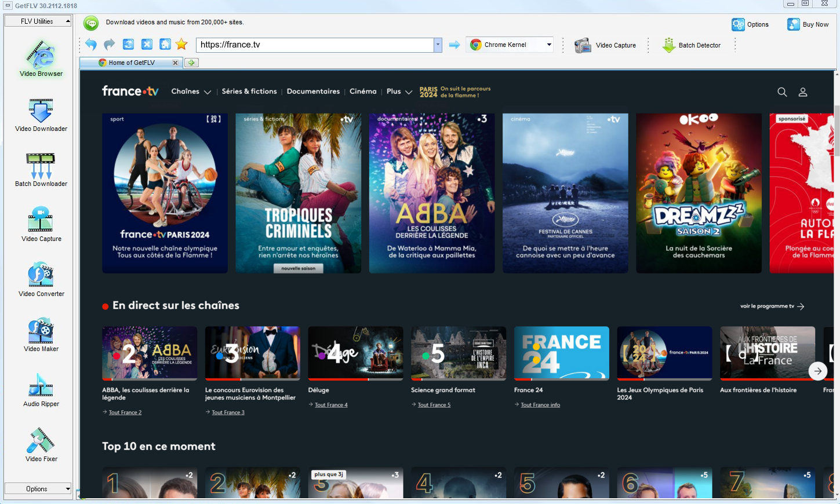
Task: Open the Tout France info link
Action: 540,405
